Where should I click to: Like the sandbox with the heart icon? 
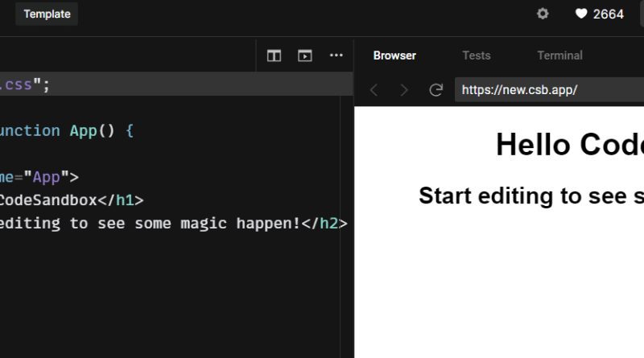pos(581,14)
